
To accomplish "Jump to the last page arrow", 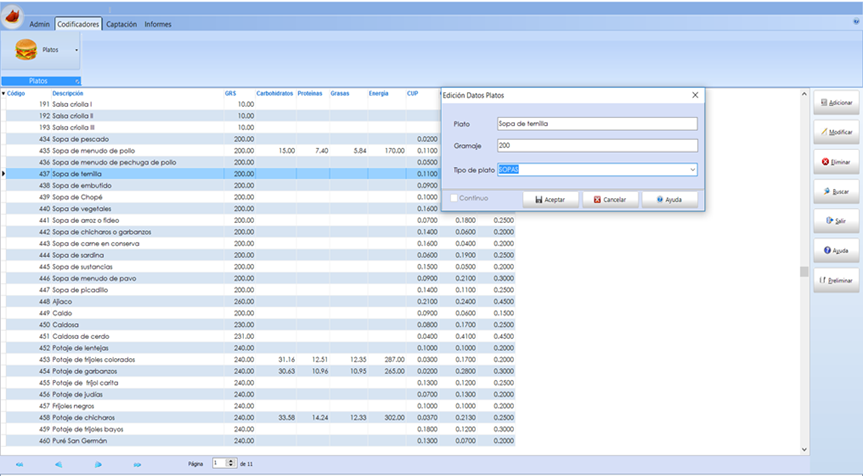I will pos(137,464).
